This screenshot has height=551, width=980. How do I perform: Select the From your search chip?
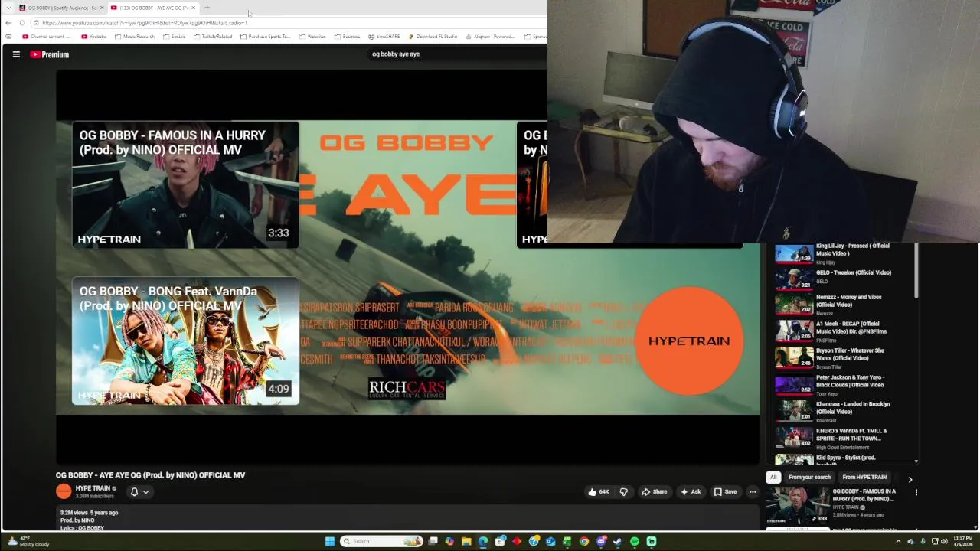click(809, 478)
